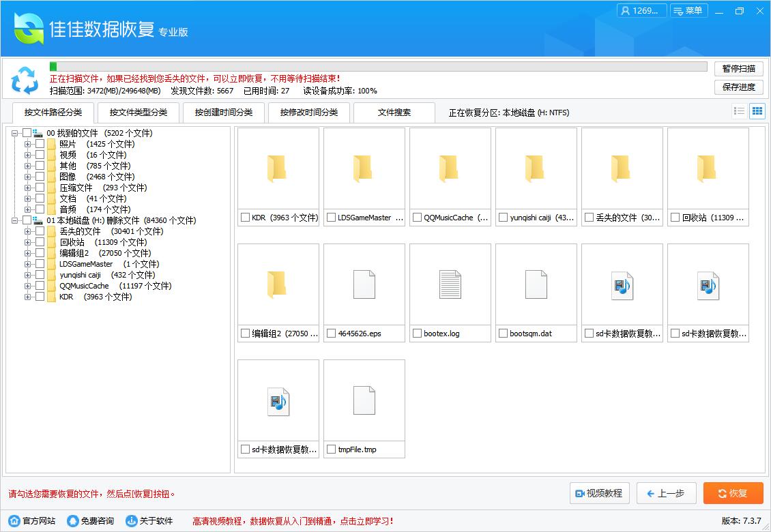Click the app logo in title bar
Viewport: 771px width, 532px height.
coord(29,28)
